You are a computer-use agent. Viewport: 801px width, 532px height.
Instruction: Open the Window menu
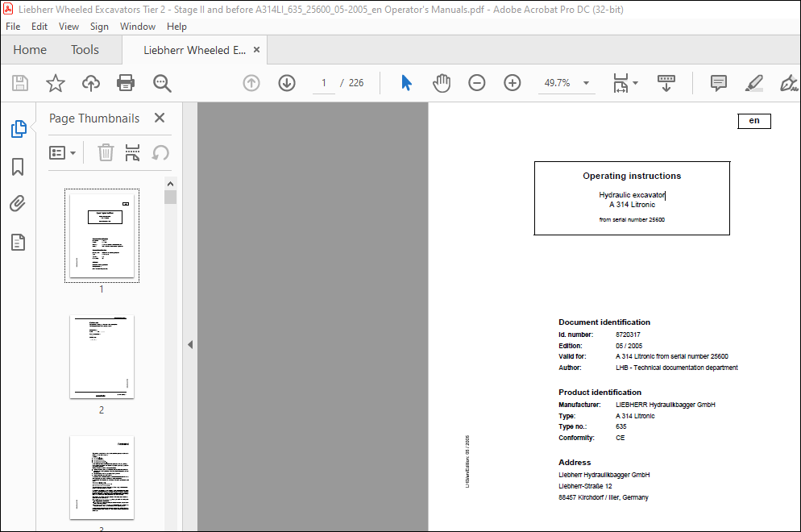(138, 27)
